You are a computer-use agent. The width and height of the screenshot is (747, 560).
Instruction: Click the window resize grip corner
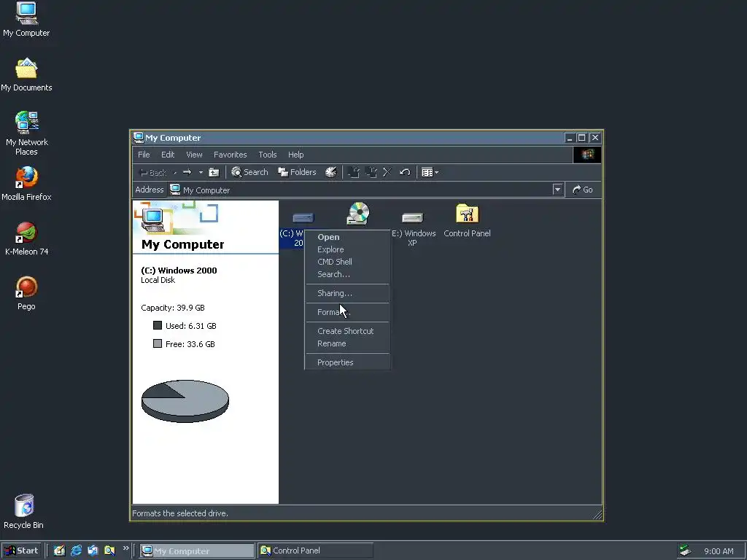coord(597,515)
